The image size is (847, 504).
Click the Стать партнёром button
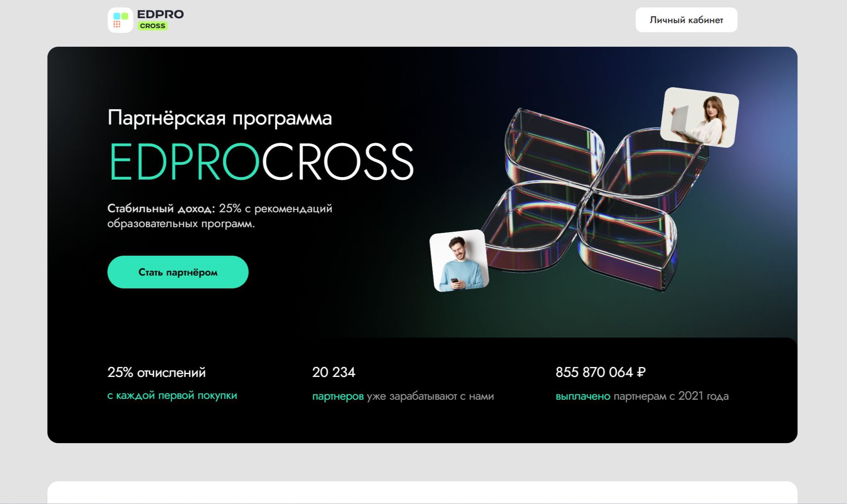tap(178, 272)
